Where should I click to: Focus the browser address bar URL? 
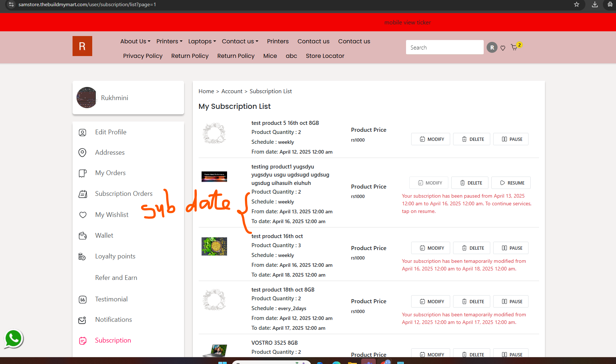click(87, 5)
